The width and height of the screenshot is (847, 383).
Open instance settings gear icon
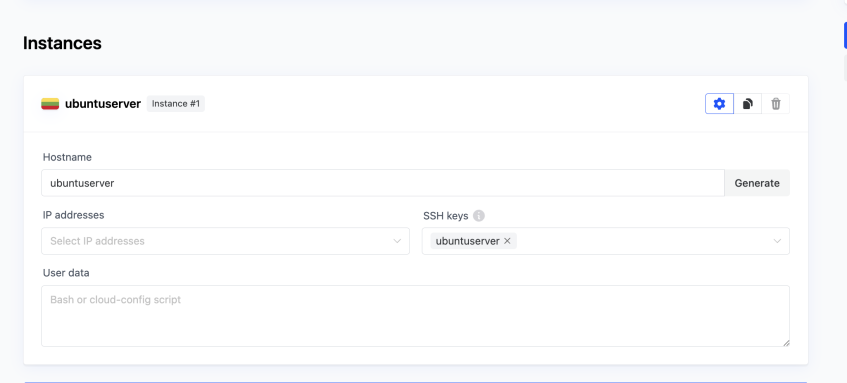[720, 104]
